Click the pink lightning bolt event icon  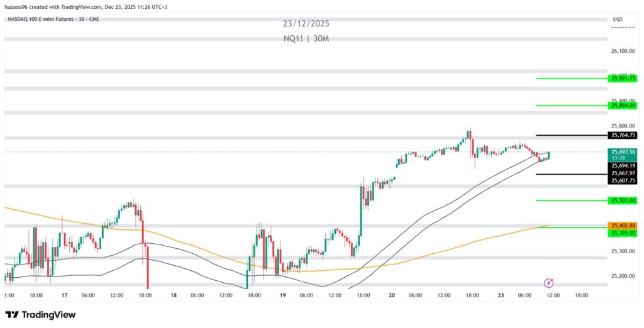click(549, 283)
